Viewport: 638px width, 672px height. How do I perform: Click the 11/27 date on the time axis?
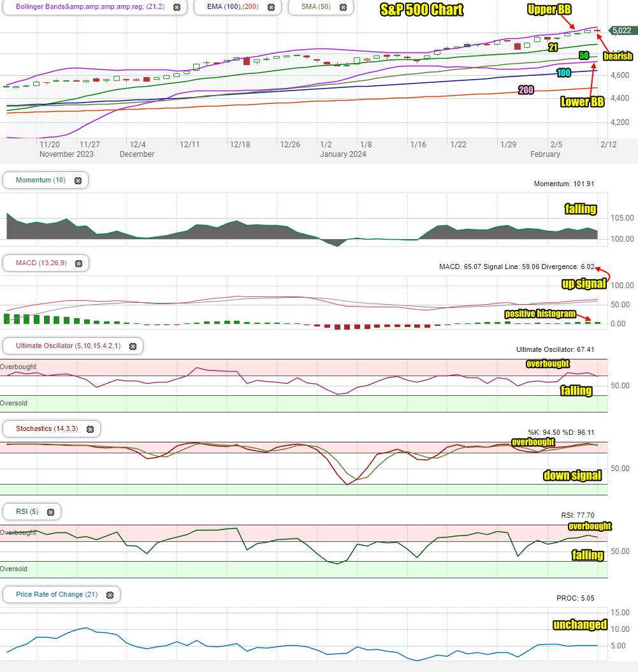(x=90, y=145)
